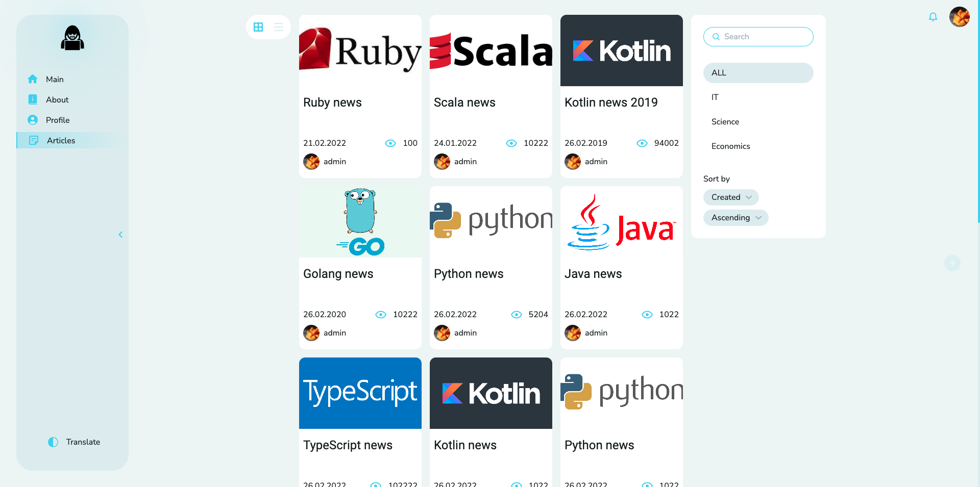Click admin avatar on Scala news card
This screenshot has width=980, height=487.
[442, 162]
